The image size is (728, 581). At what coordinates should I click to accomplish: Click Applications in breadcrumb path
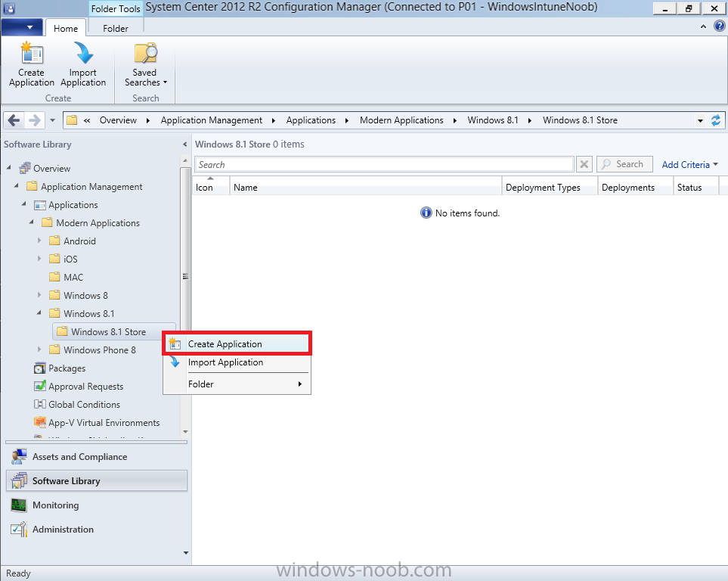tap(311, 120)
